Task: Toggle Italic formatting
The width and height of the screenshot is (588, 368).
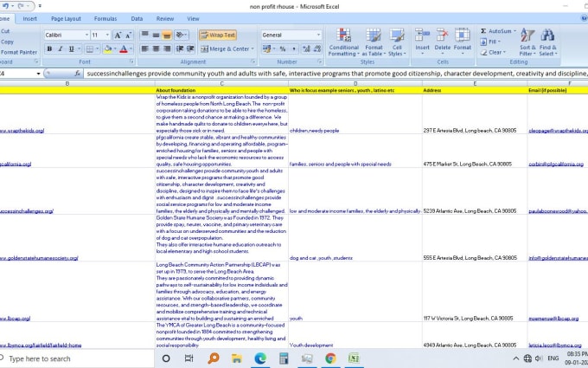Action: click(x=60, y=48)
